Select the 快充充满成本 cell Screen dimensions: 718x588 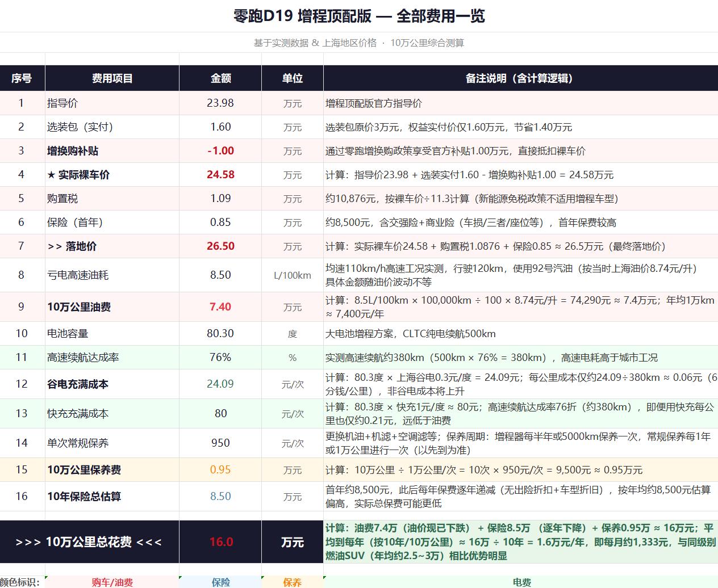pos(112,414)
